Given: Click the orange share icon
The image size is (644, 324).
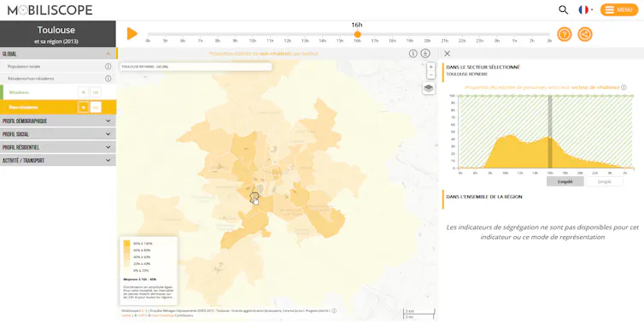Looking at the screenshot, I should point(585,34).
